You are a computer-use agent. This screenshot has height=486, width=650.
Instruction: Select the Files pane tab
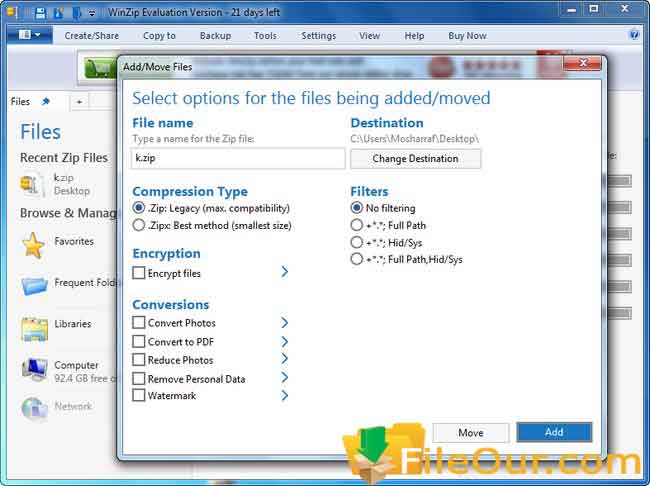20,101
